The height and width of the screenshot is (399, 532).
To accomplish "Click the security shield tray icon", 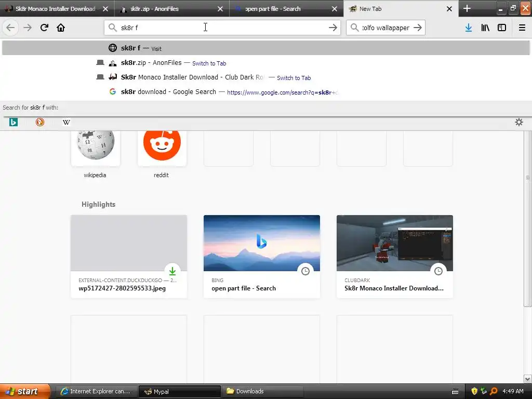I will pyautogui.click(x=474, y=391).
